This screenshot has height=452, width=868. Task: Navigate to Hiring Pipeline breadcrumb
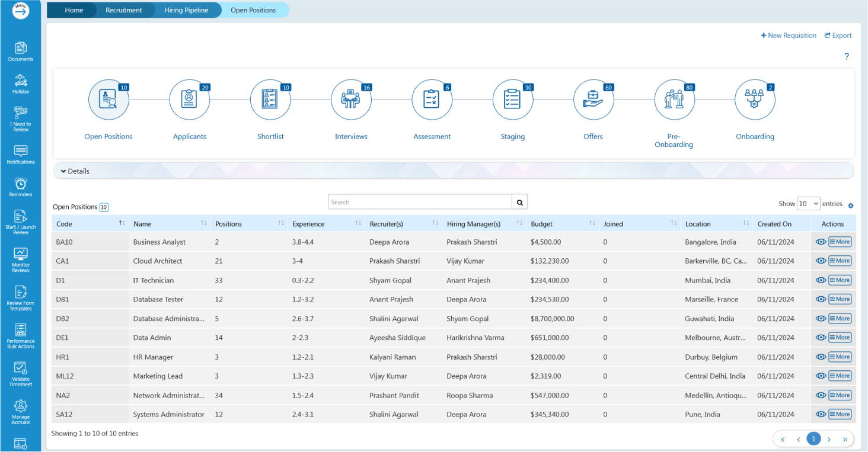point(186,10)
